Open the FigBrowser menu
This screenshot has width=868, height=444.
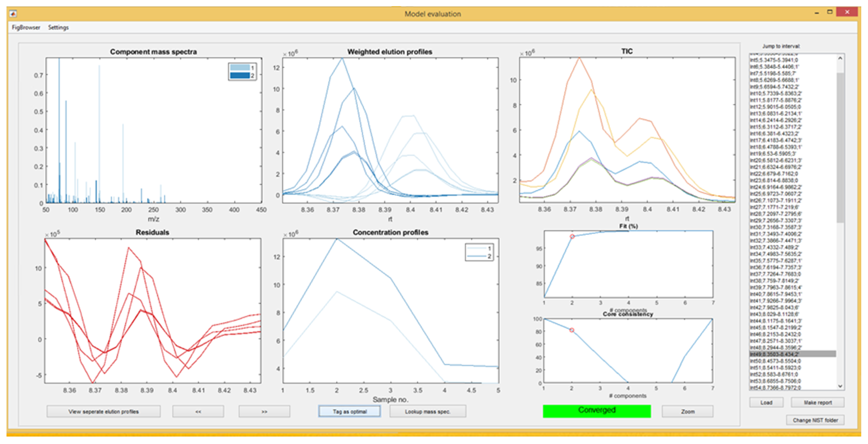pos(26,27)
